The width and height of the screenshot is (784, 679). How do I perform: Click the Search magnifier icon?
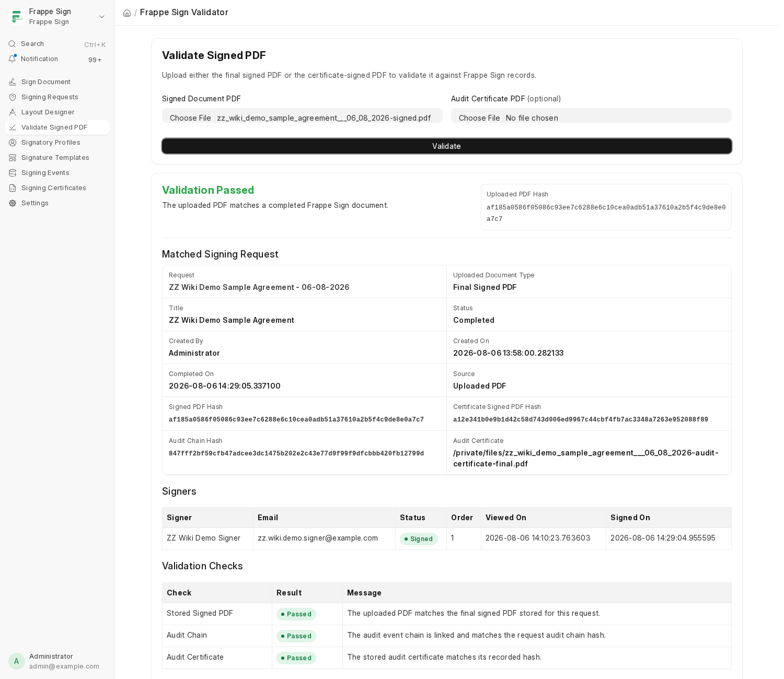point(12,44)
